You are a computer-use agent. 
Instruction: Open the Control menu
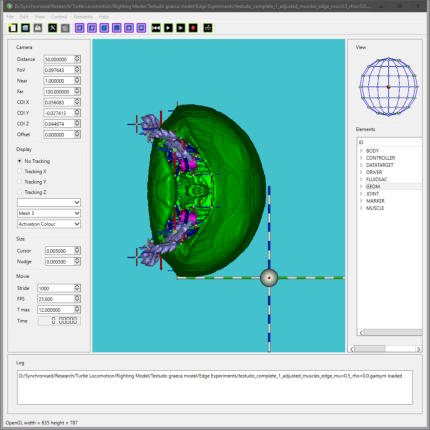[x=59, y=17]
